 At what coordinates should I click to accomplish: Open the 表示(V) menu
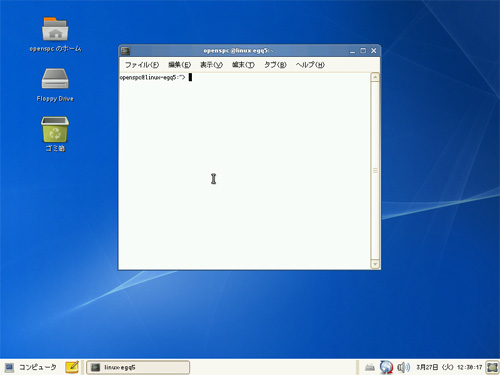point(211,65)
